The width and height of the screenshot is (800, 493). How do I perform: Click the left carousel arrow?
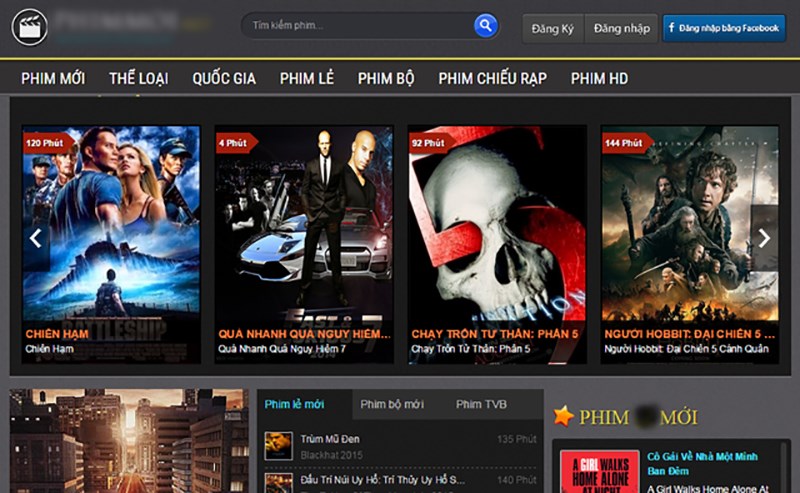(x=35, y=238)
